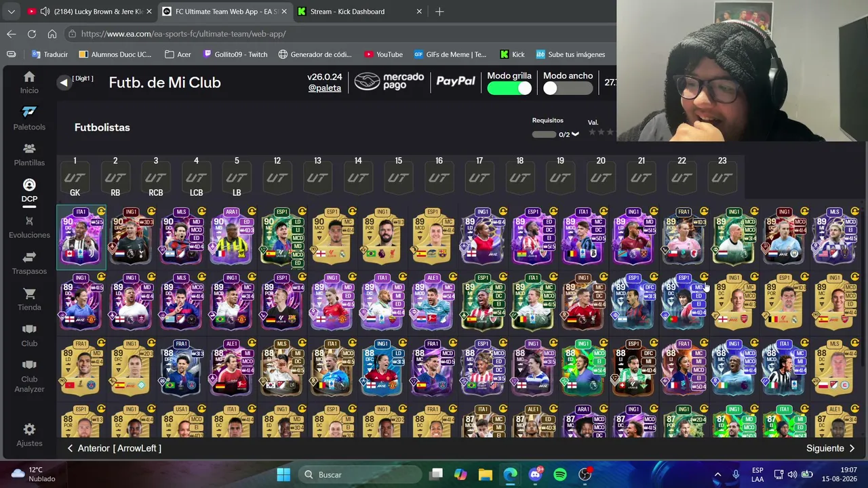Select the empty LCB squad slot 4

[196, 178]
